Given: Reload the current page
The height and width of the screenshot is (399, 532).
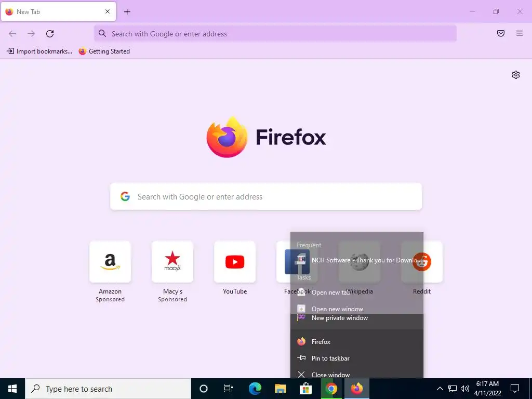Looking at the screenshot, I should click(50, 34).
